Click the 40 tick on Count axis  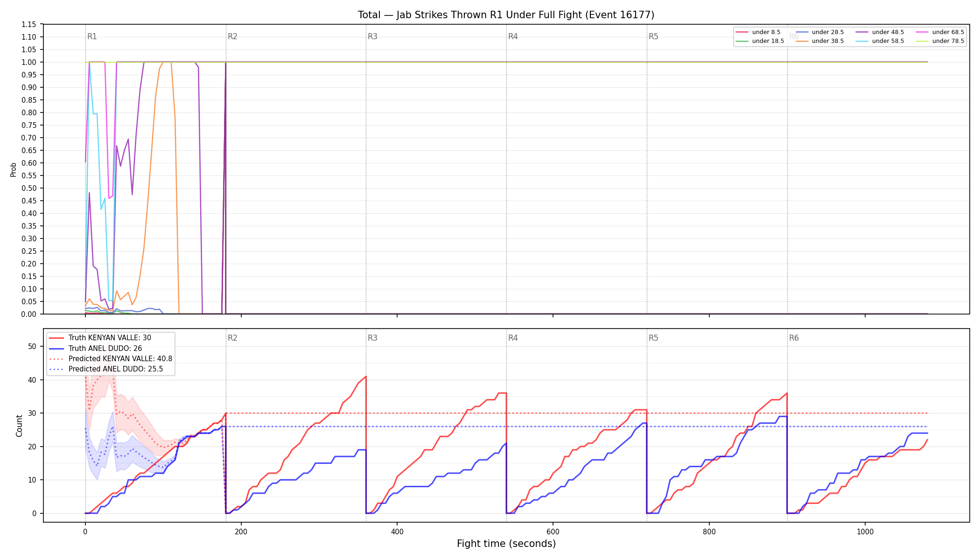pos(32,380)
